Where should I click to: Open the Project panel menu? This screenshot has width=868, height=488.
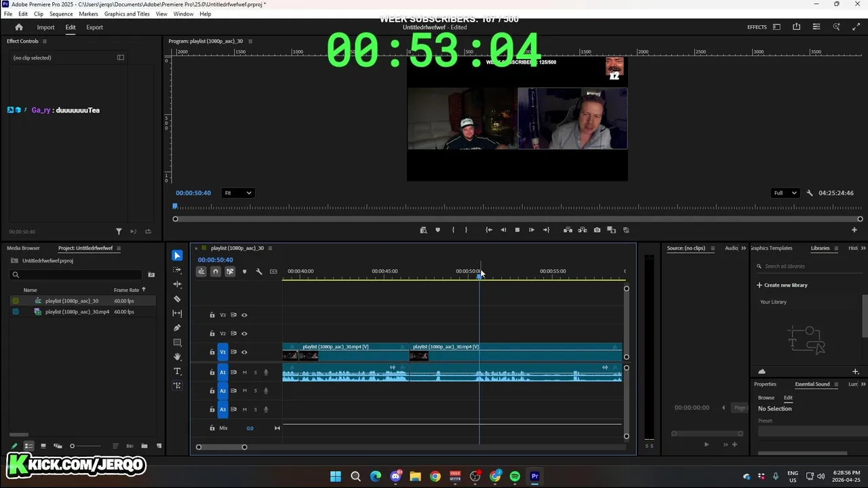click(119, 248)
